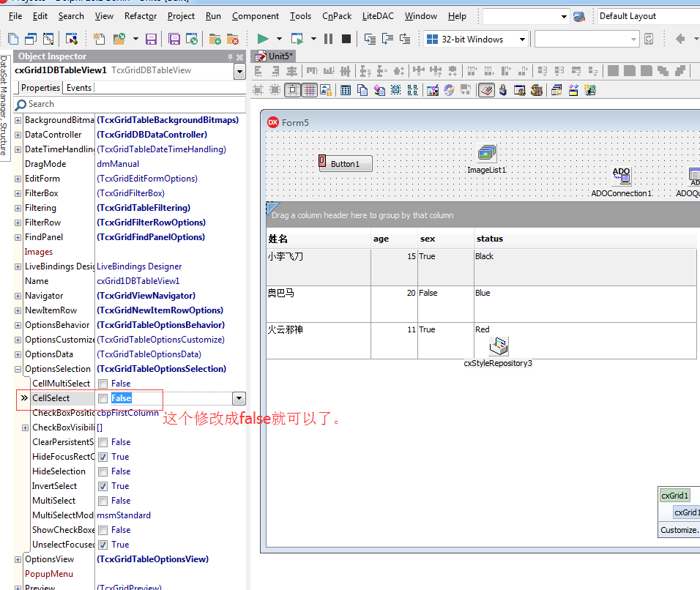Click the Back navigation arrow in toolbar
This screenshot has height=590, width=700.
click(x=680, y=39)
